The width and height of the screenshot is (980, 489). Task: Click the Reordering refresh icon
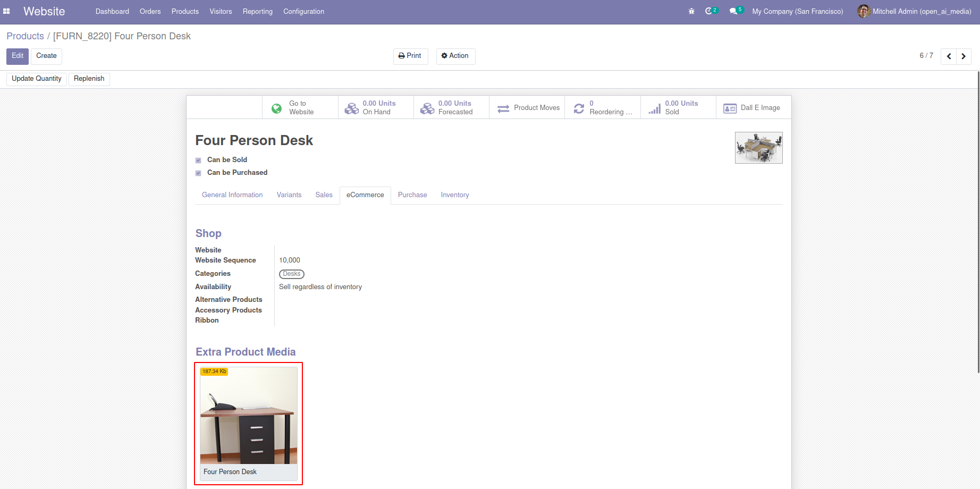coord(579,108)
